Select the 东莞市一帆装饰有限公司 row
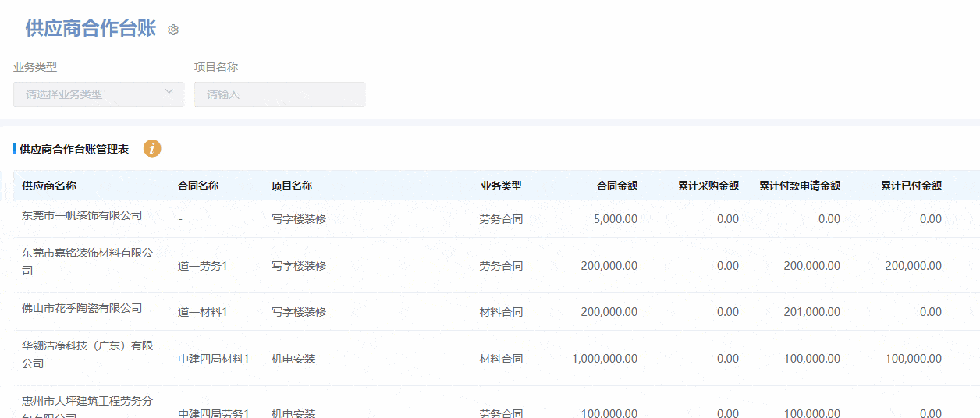The width and height of the screenshot is (980, 418). pos(82,215)
